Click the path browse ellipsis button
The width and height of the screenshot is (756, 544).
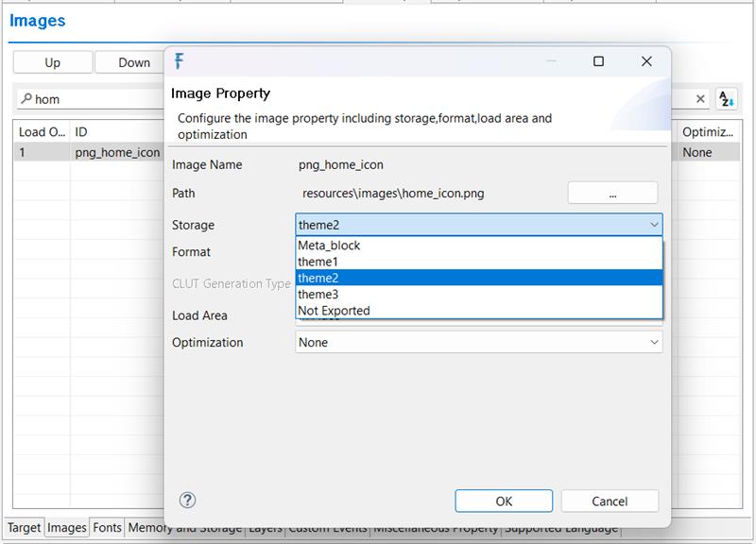tap(612, 193)
